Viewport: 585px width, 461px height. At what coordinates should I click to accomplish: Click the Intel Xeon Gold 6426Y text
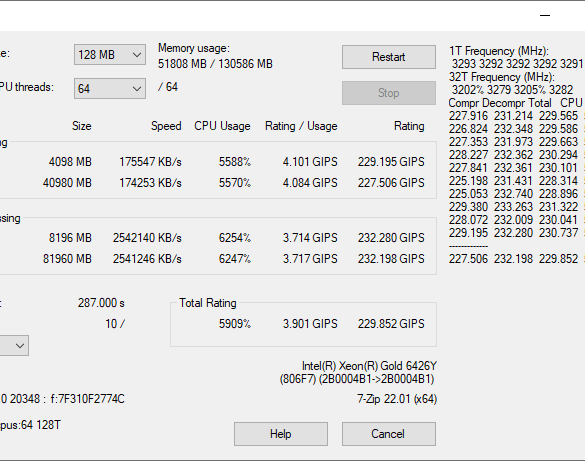[369, 366]
